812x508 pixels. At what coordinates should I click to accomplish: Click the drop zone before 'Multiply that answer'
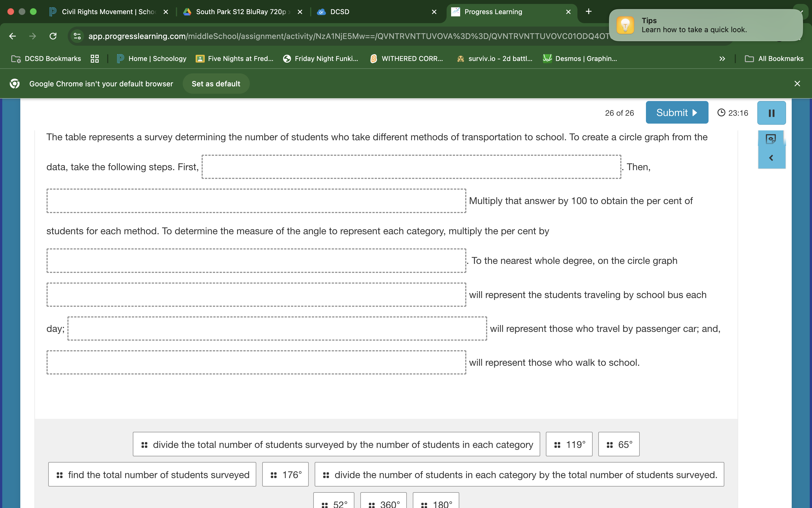coord(256,201)
